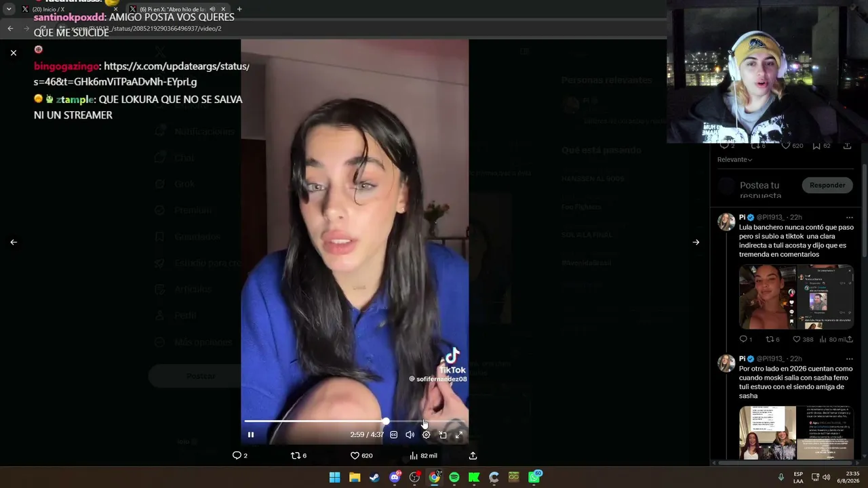This screenshot has width=868, height=488.
Task: Close the 'Inicio / X' tab
Action: click(x=115, y=9)
